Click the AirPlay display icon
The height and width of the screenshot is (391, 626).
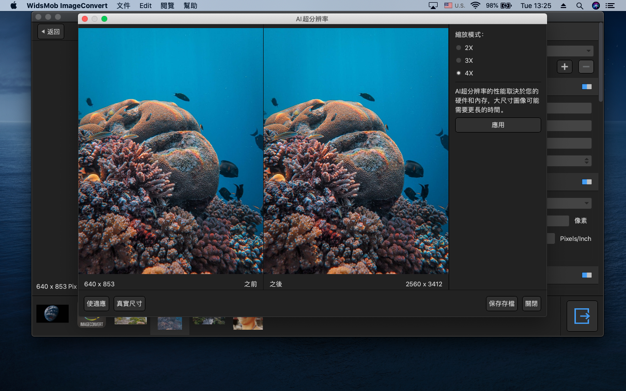(433, 6)
